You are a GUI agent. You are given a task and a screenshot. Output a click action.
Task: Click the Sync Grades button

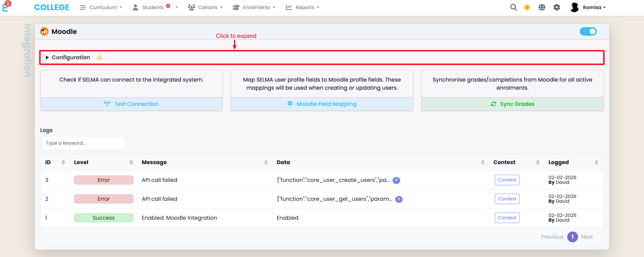[512, 104]
